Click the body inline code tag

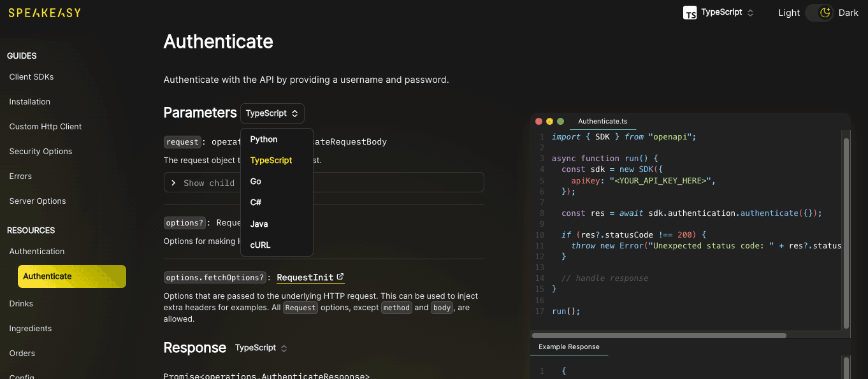441,308
